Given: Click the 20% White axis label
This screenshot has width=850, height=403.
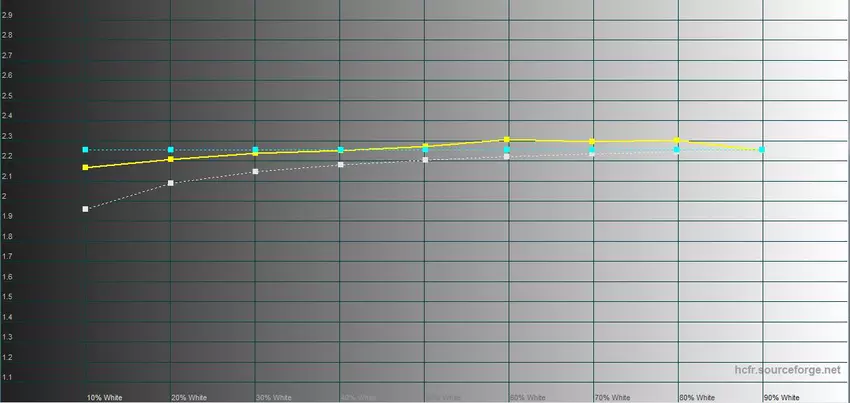Looking at the screenshot, I should point(190,397).
